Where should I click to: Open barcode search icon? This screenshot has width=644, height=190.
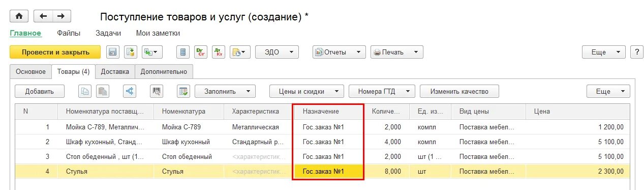[x=157, y=91]
